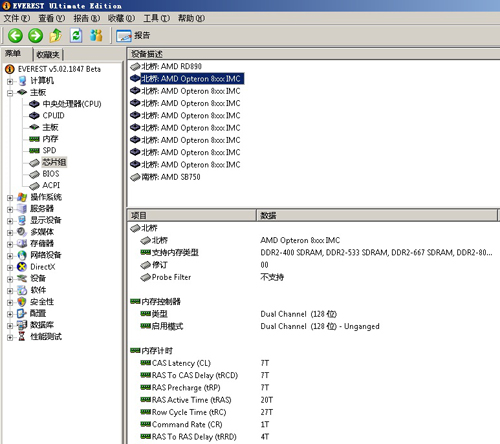Open the 收藏 menu

pos(121,18)
